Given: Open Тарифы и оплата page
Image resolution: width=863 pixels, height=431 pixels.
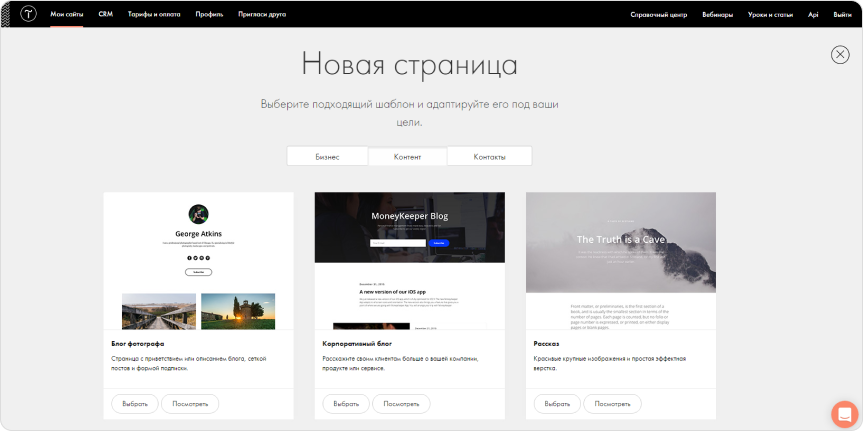Looking at the screenshot, I should point(154,15).
